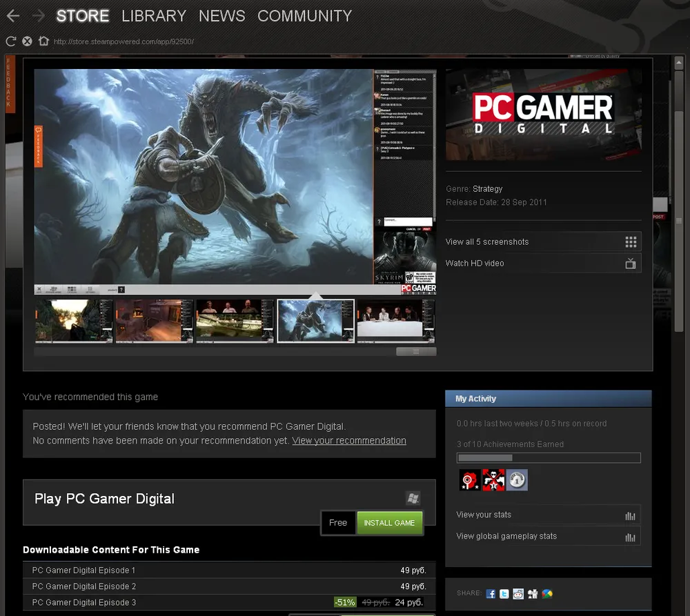
Task: Stop loading the page
Action: (27, 41)
